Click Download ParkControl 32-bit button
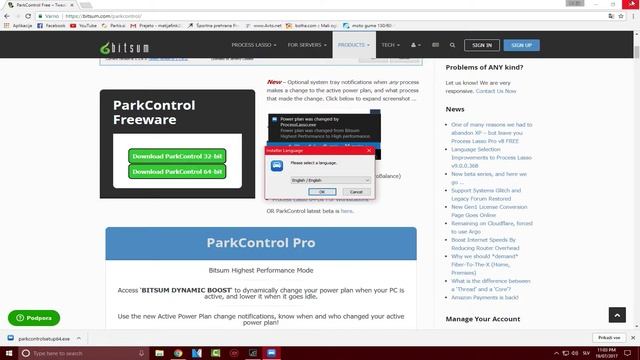The image size is (640, 360). [x=177, y=156]
